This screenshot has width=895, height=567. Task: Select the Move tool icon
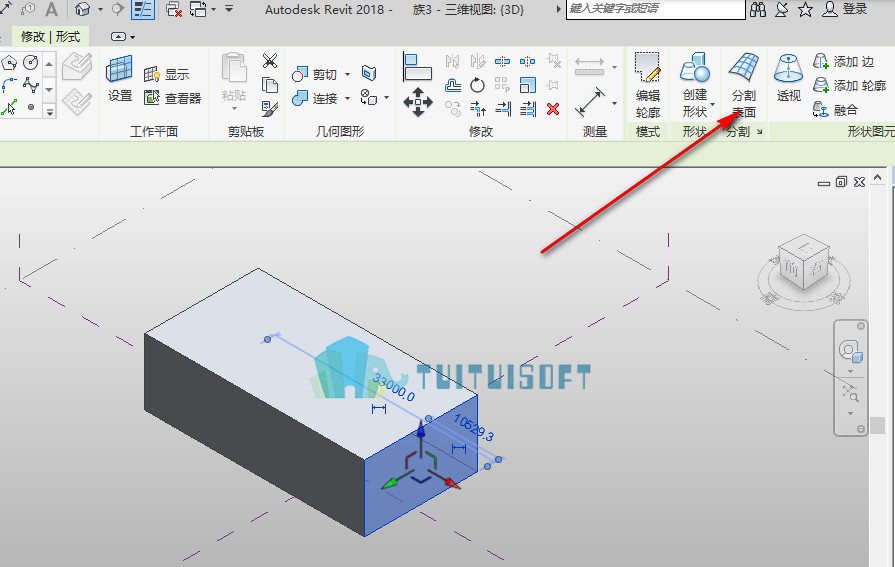(418, 102)
